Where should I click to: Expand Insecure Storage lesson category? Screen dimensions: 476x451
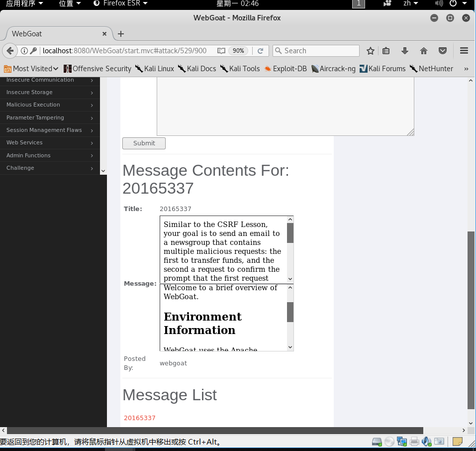point(50,93)
